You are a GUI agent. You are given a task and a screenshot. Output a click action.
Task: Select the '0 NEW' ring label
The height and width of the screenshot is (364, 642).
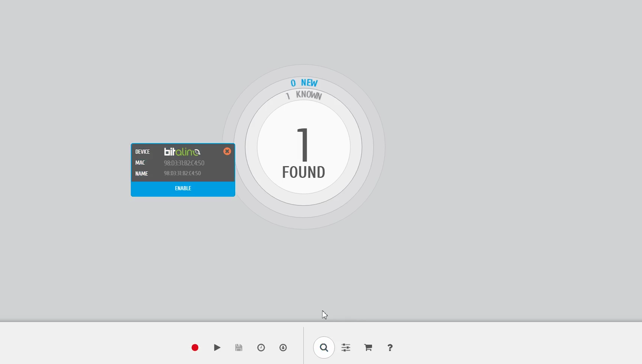tap(304, 83)
